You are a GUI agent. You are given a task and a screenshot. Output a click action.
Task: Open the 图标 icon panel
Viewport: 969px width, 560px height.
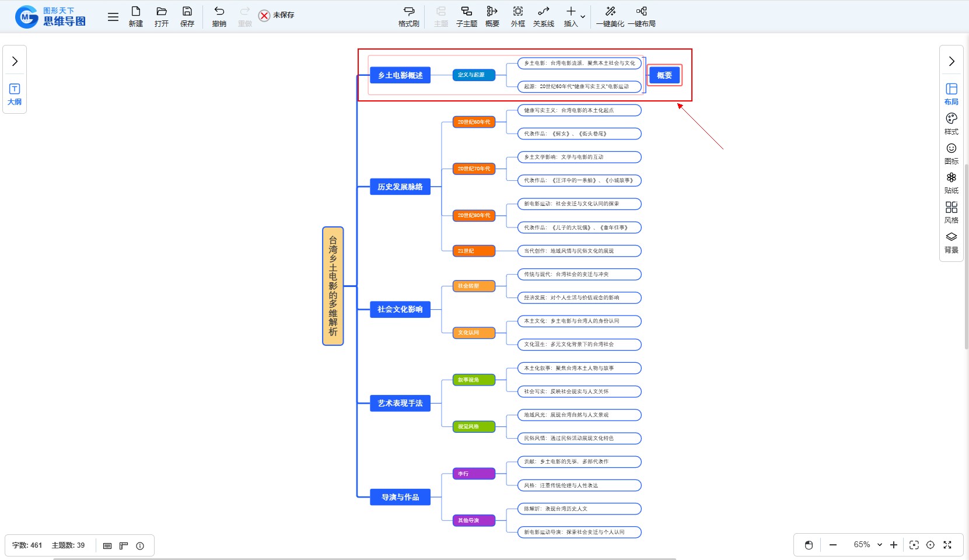(x=951, y=153)
